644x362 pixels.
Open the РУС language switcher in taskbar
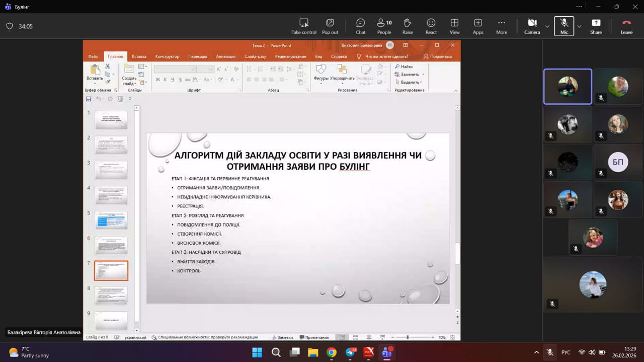566,352
